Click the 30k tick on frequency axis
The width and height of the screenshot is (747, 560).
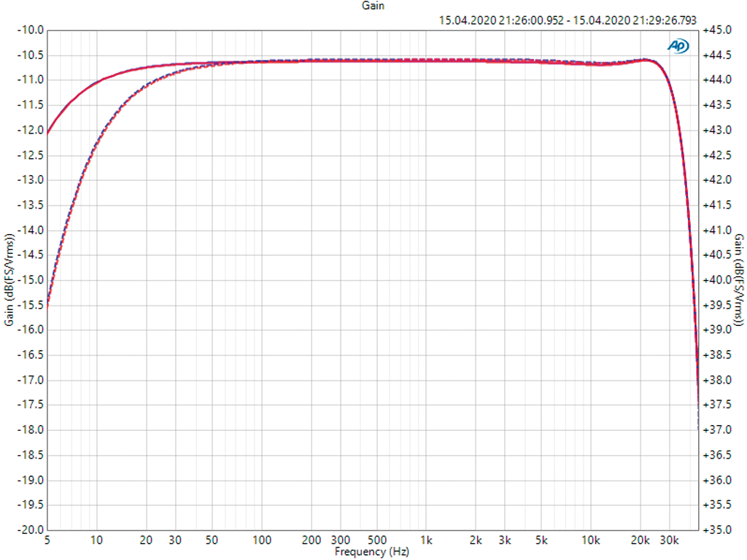(x=670, y=540)
